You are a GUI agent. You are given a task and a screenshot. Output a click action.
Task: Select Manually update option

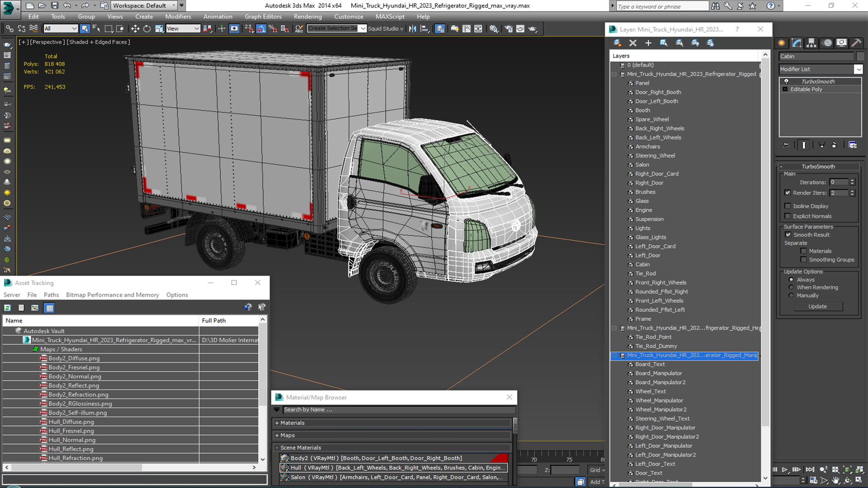click(791, 296)
